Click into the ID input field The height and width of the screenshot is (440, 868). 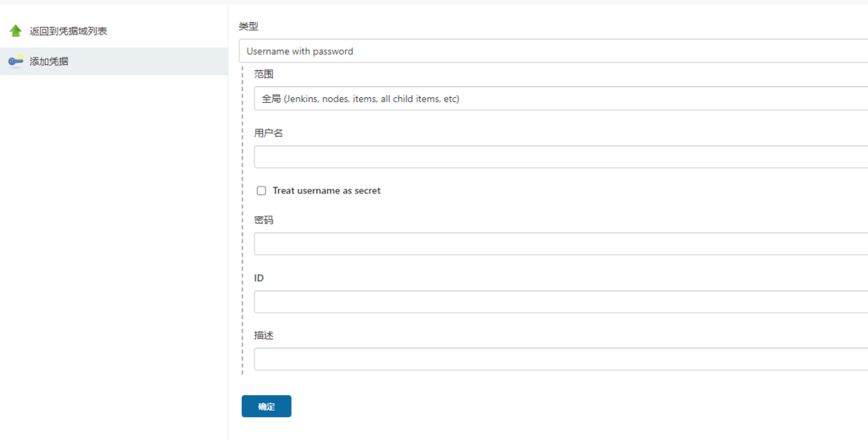click(560, 302)
